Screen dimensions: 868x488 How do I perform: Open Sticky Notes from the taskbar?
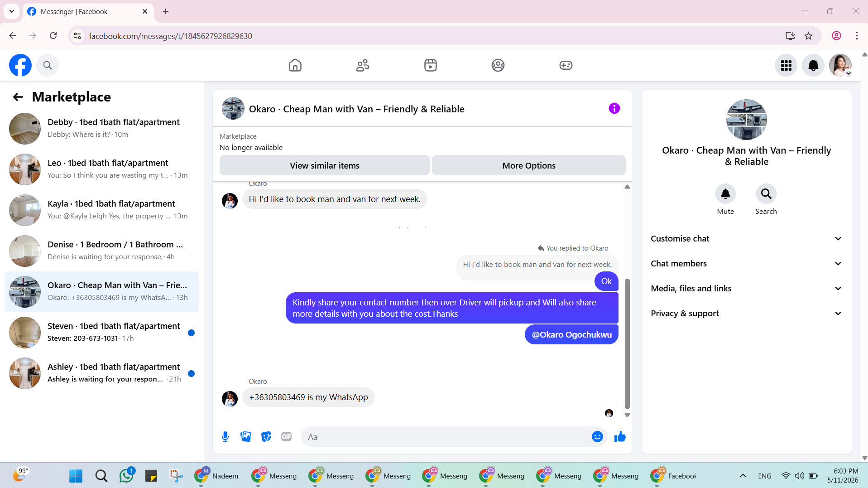[151, 476]
